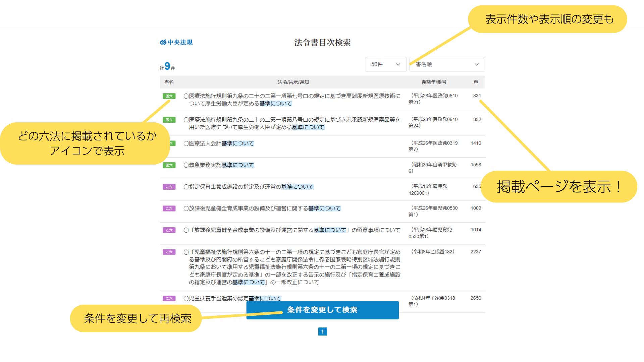The width and height of the screenshot is (644, 362).
Task: Click the 中央法規 logo
Action: [176, 43]
